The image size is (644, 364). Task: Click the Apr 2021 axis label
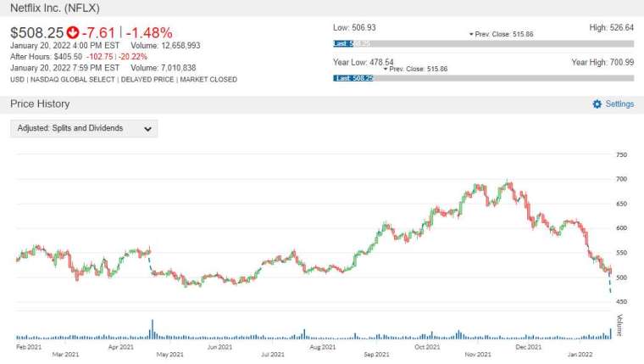120,347
